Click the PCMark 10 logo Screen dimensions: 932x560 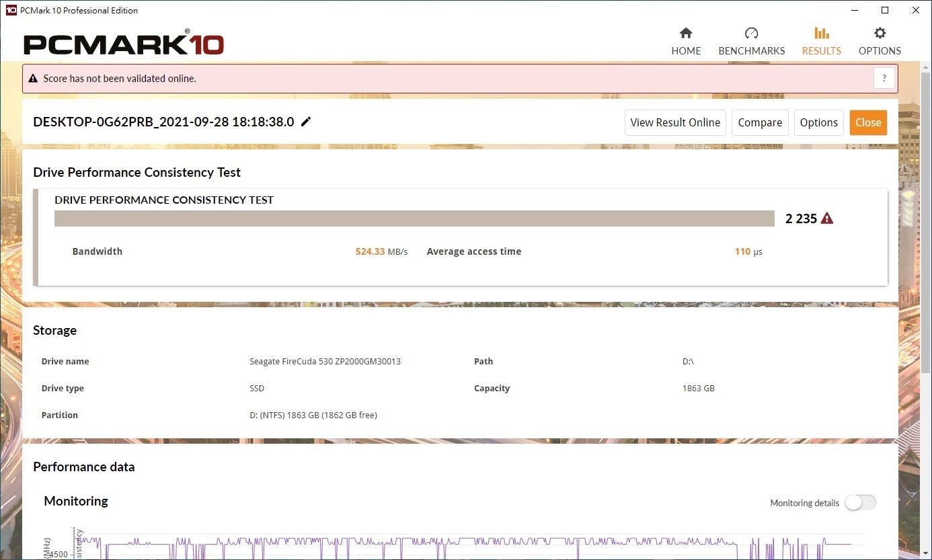(124, 44)
